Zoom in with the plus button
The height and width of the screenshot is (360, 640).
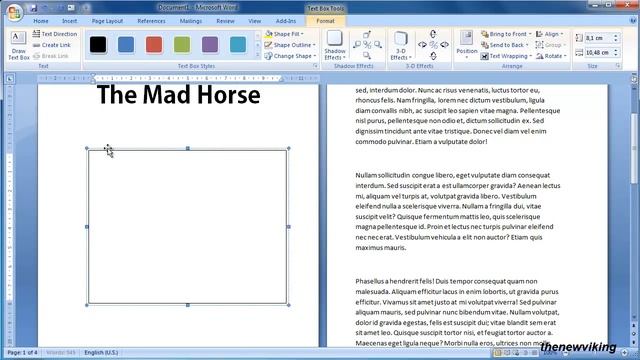click(624, 353)
